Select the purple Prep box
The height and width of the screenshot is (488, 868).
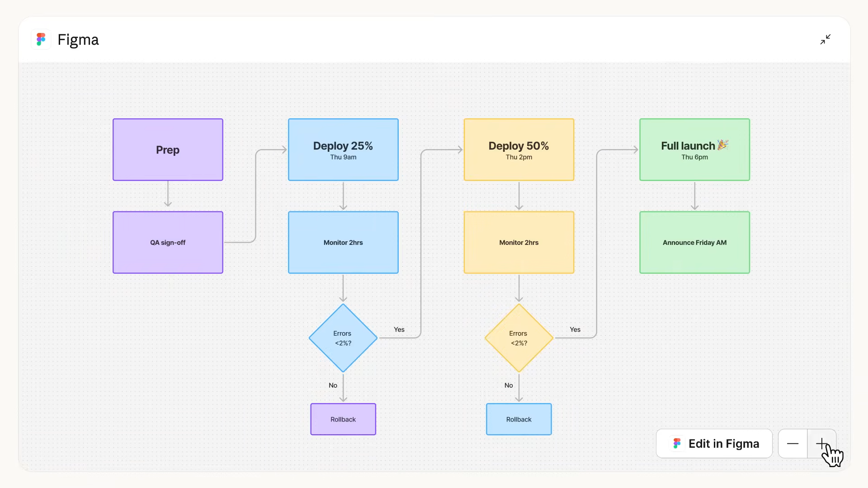point(168,150)
